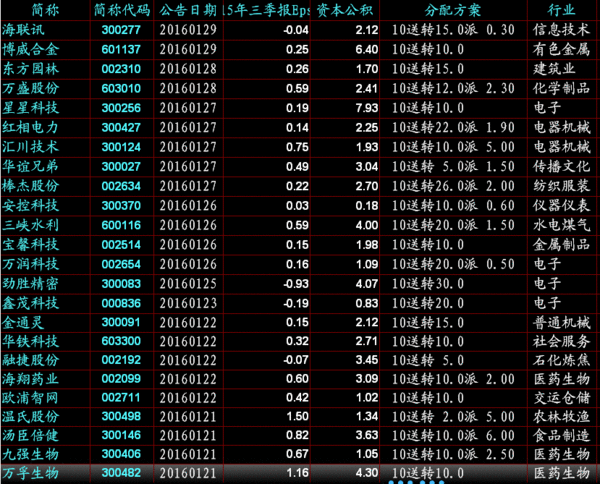Select stock name 棒杰股份
Viewport: 600px width, 484px height.
(31, 186)
